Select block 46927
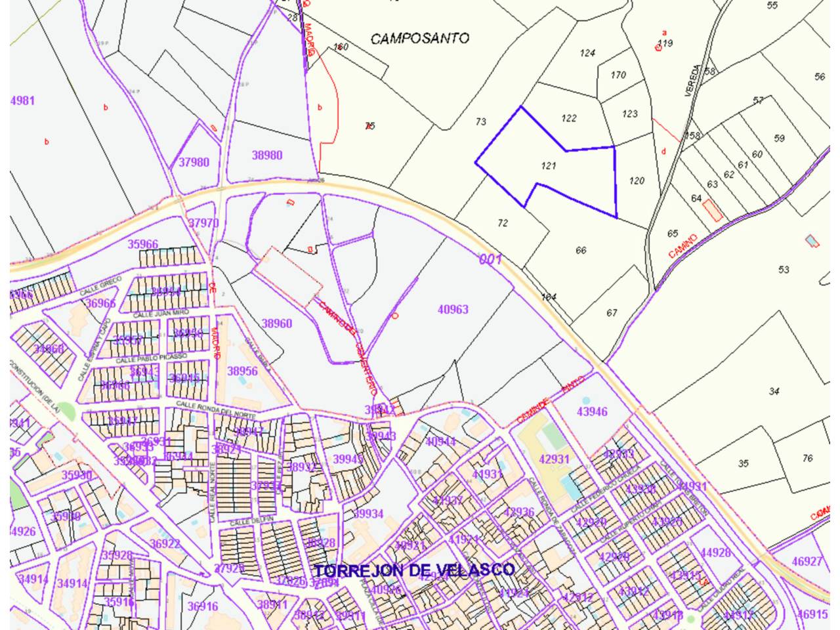The height and width of the screenshot is (630, 840). tap(807, 562)
